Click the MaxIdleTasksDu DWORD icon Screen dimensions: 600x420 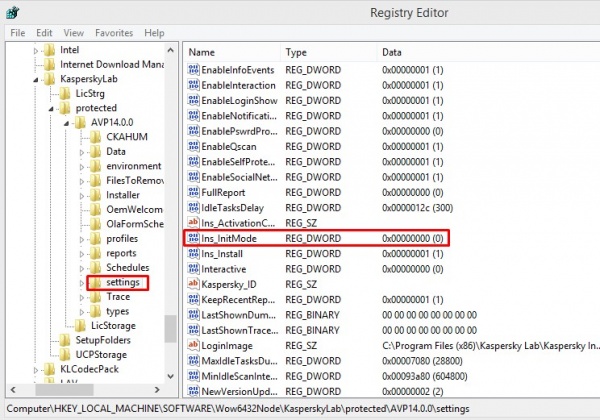(193, 360)
